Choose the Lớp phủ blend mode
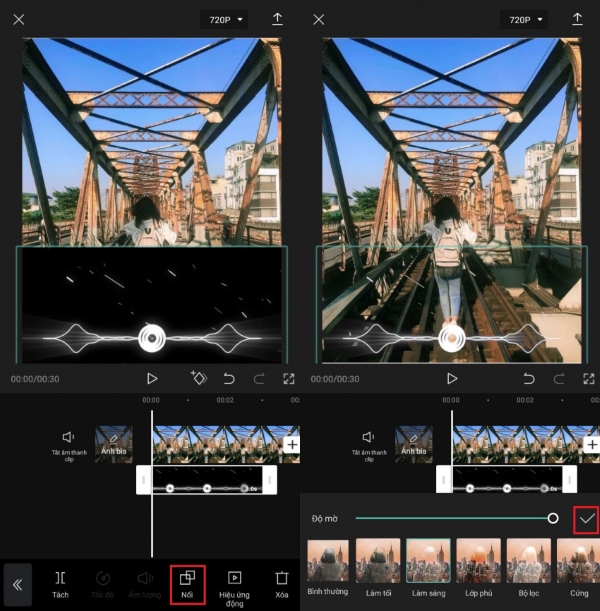This screenshot has width=600, height=611. tap(478, 561)
